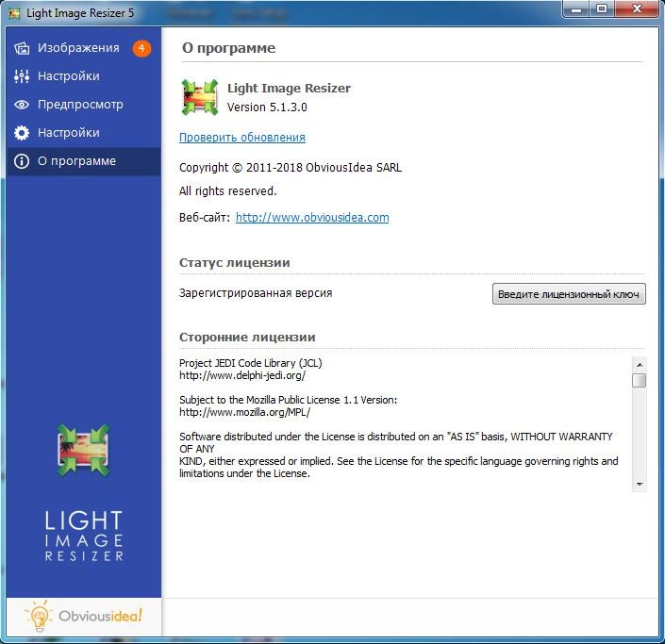This screenshot has height=644, width=665.
Task: Click the Зарегистрированная версия status text
Action: coord(256,293)
